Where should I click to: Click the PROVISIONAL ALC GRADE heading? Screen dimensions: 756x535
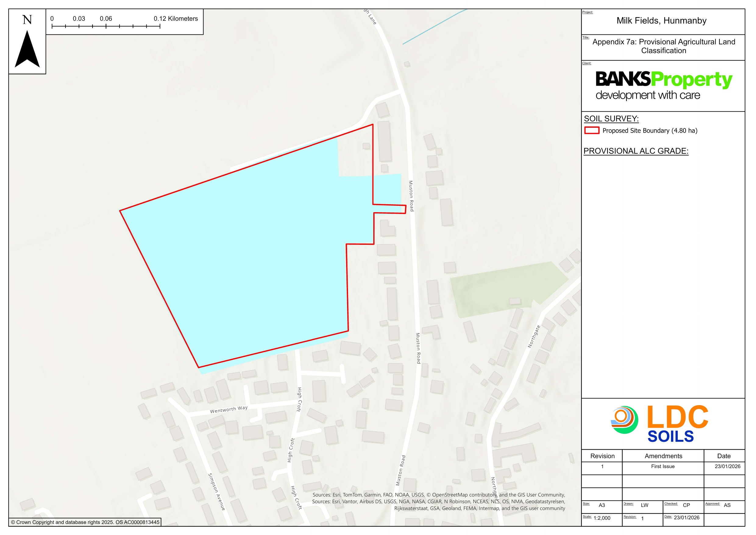(x=636, y=151)
